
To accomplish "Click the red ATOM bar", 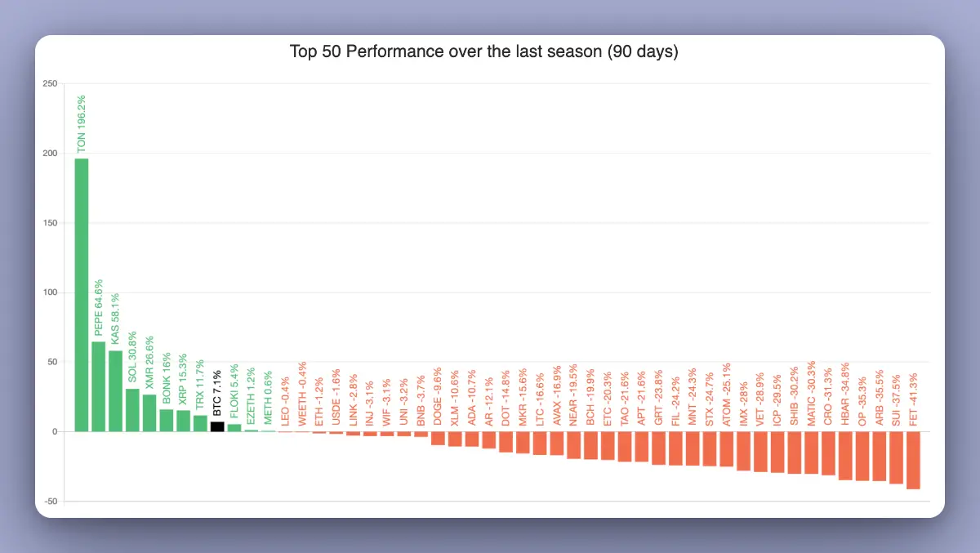I will [x=726, y=448].
